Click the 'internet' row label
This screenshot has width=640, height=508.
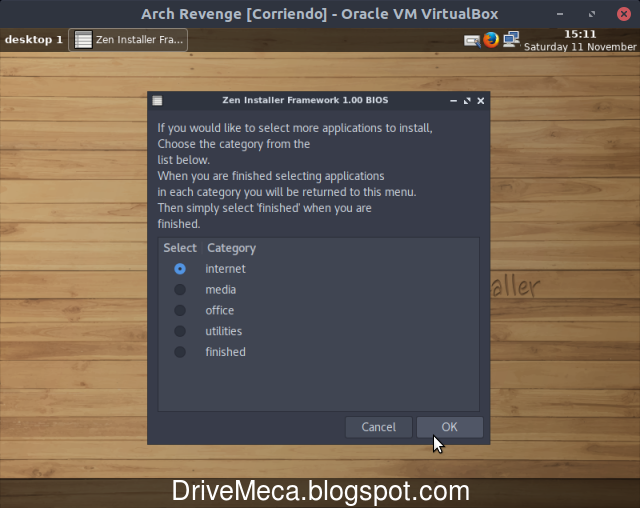[x=225, y=269]
